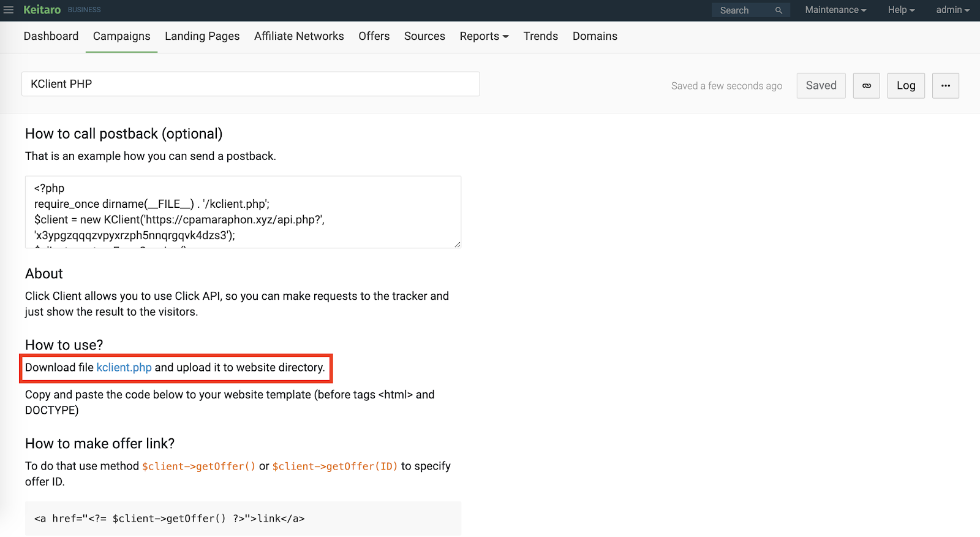Viewport: 980px width, 537px height.
Task: Click the BUSINESS edition label
Action: (x=85, y=10)
